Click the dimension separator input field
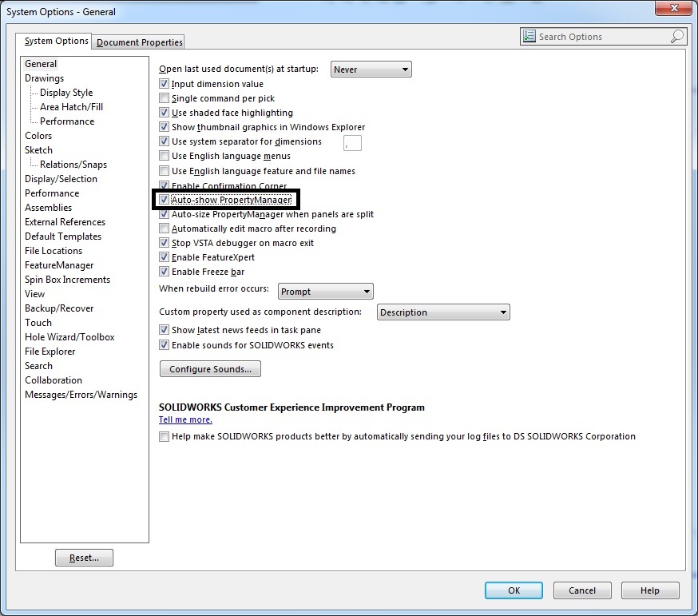Screen dimensions: 698x616 point(352,142)
